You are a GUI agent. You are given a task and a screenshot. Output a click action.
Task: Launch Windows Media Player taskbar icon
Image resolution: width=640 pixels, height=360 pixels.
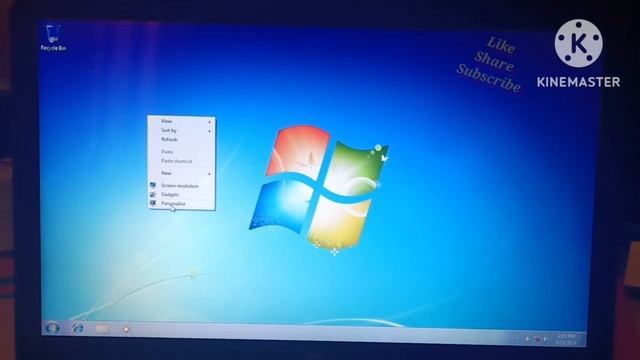[x=126, y=329]
